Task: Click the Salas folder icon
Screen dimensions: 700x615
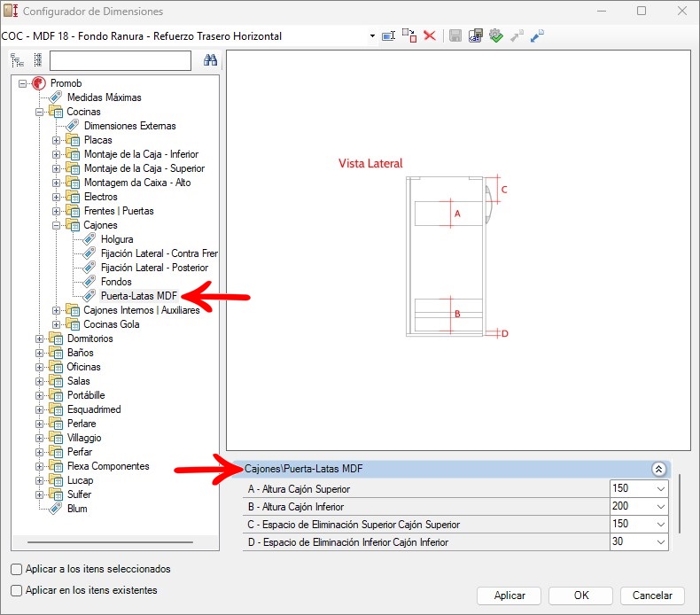Action: pos(56,381)
